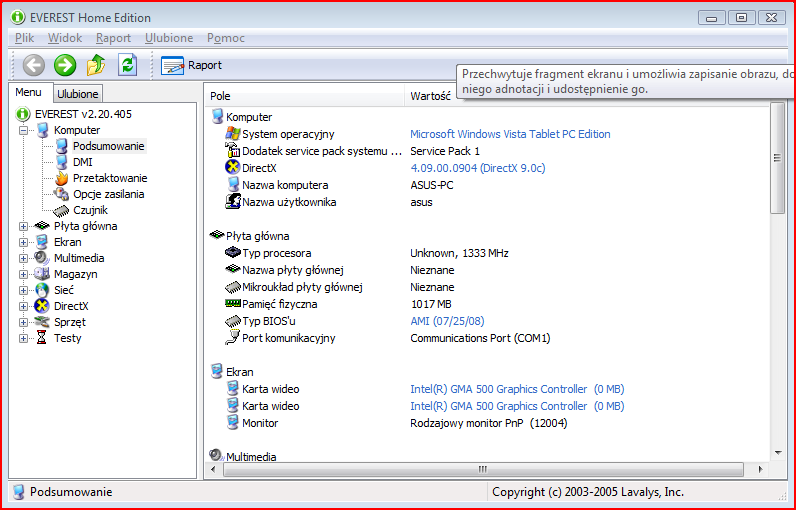Click the service pack row icon
Image resolution: width=796 pixels, height=510 pixels.
[x=233, y=151]
